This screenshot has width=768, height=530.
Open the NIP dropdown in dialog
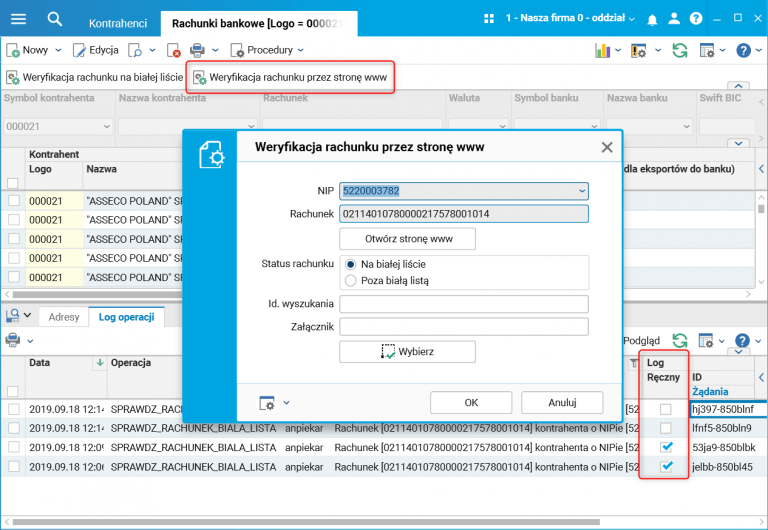pyautogui.click(x=581, y=191)
